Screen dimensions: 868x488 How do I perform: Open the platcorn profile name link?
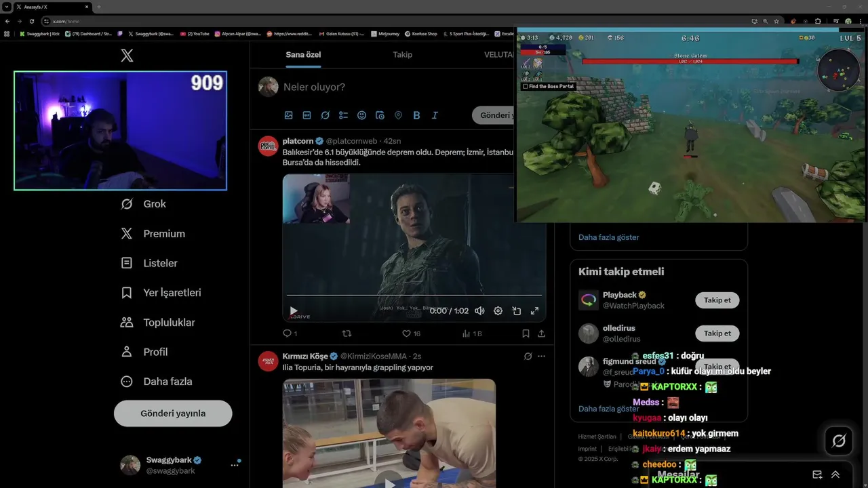pos(298,140)
